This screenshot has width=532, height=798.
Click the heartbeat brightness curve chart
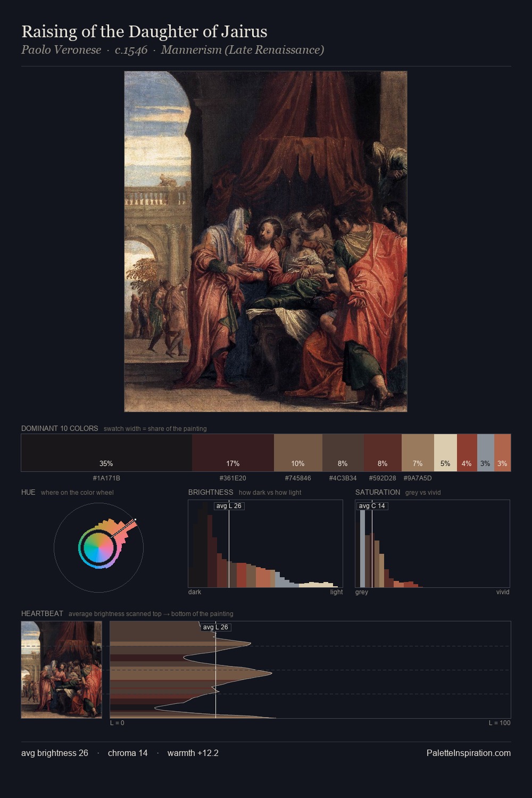click(310, 670)
